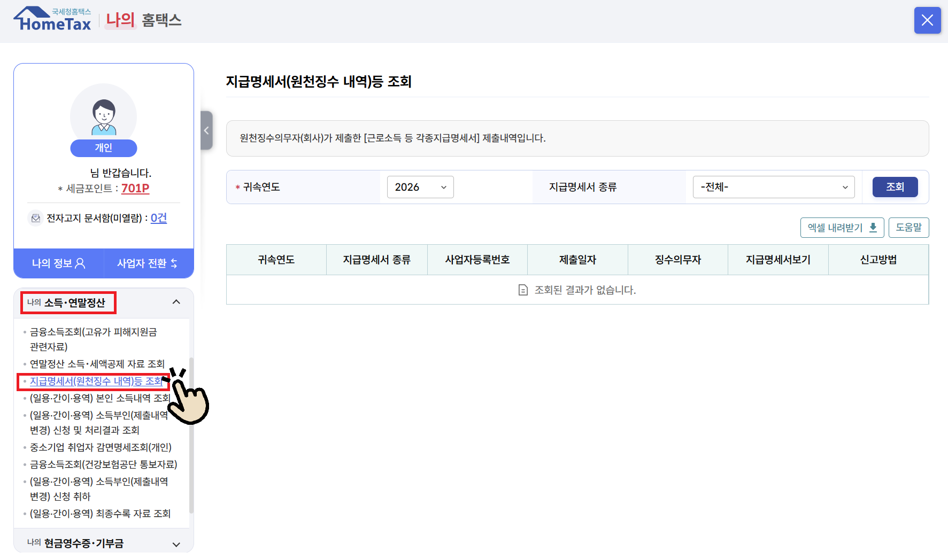Screen dimensions: 948x560
Task: Click the 엑셀 내려받기 download arrow icon
Action: pos(873,228)
